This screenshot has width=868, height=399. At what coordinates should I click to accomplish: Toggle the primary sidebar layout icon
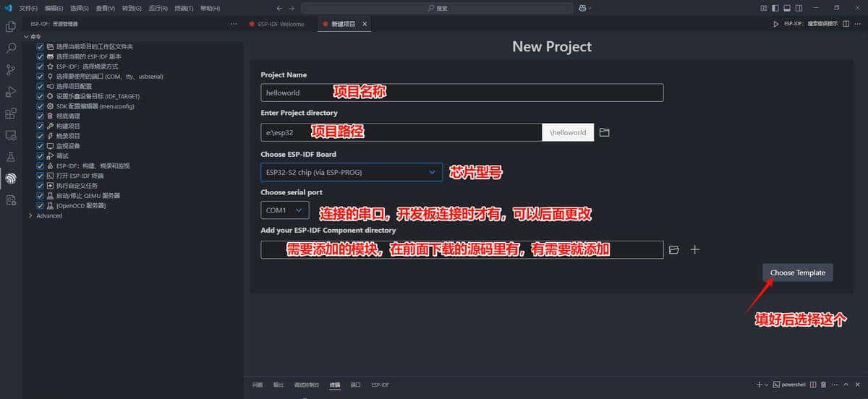point(776,8)
